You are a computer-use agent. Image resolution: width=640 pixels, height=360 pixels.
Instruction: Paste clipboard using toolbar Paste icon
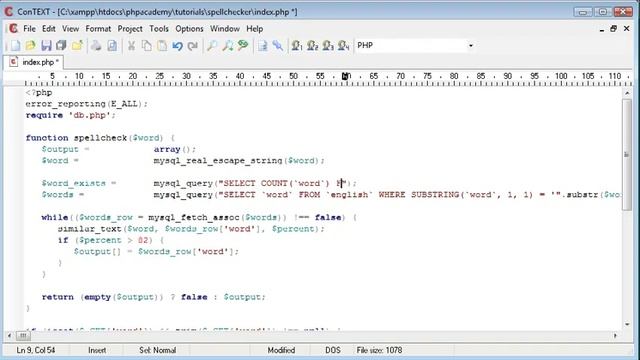coord(162,45)
